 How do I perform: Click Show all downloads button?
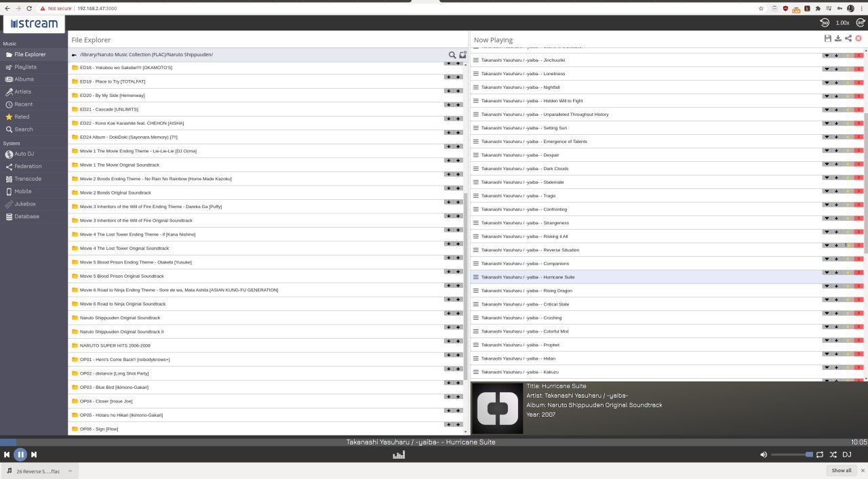(x=842, y=470)
